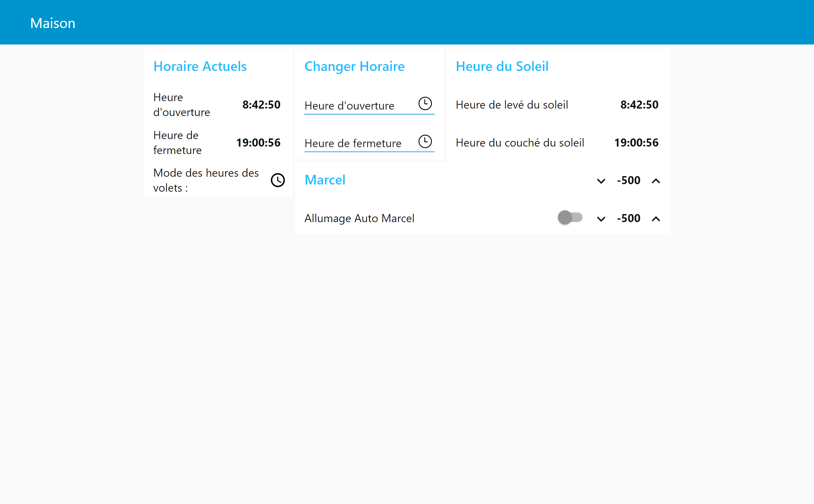Click the Horaire Actuels group title

[200, 66]
